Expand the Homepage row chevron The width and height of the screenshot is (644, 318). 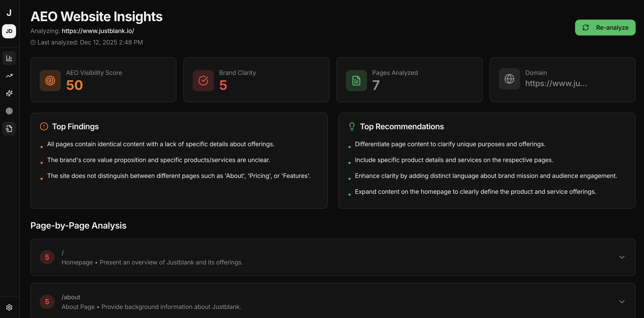(622, 257)
